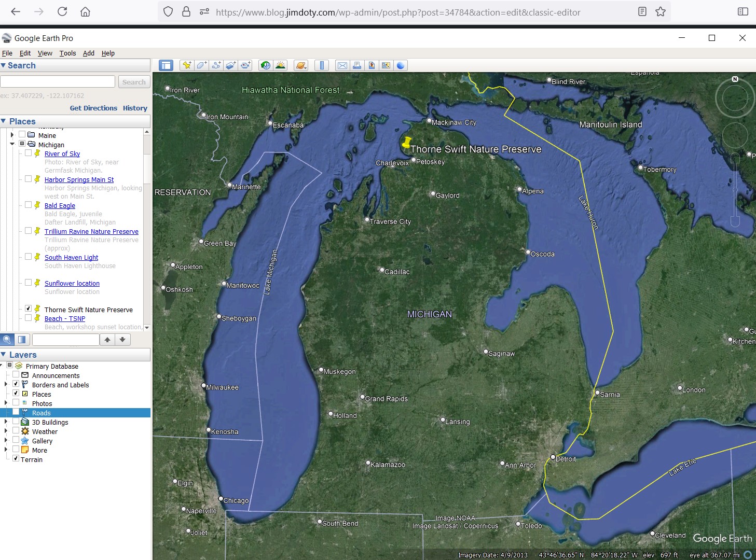The height and width of the screenshot is (560, 756).
Task: Open the View menu
Action: click(x=45, y=53)
